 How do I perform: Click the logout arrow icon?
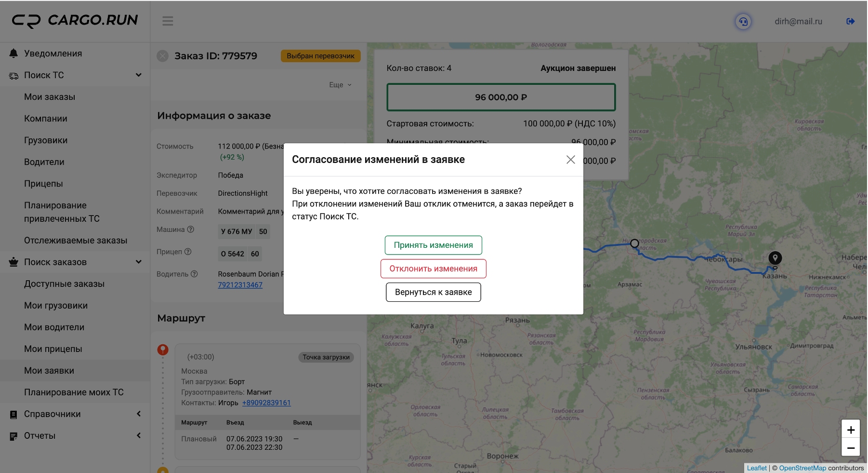(850, 21)
